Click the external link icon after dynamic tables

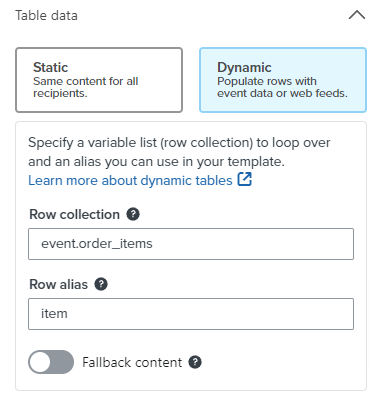[244, 179]
